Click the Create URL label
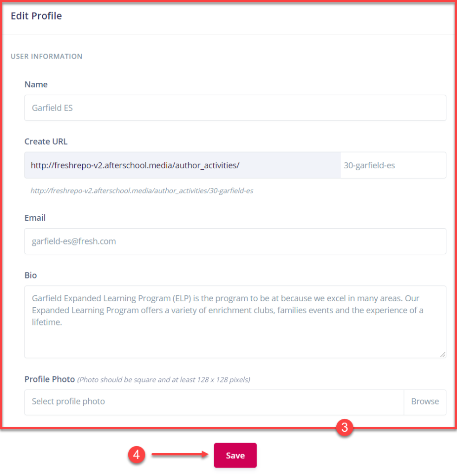 (46, 142)
